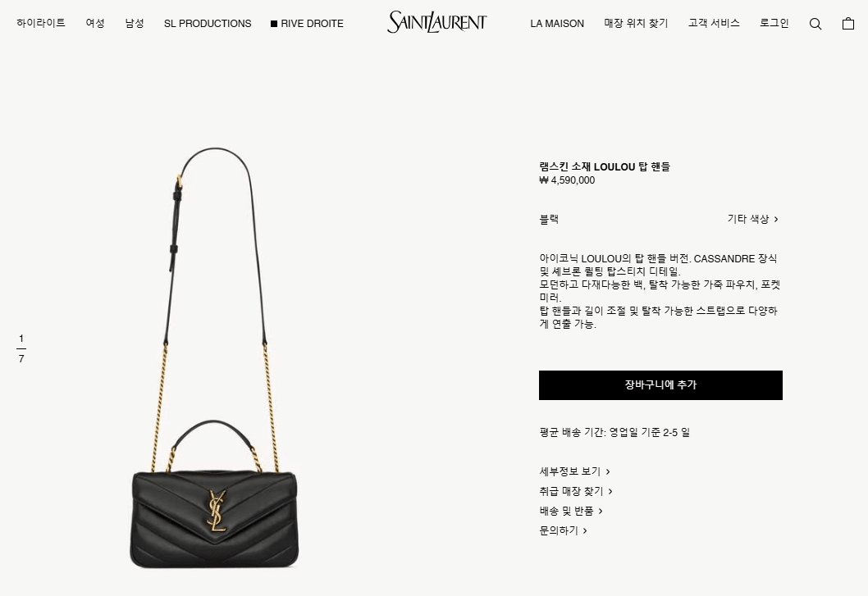Expand 세부정보 보기 details
The image size is (868, 596).
pos(574,471)
